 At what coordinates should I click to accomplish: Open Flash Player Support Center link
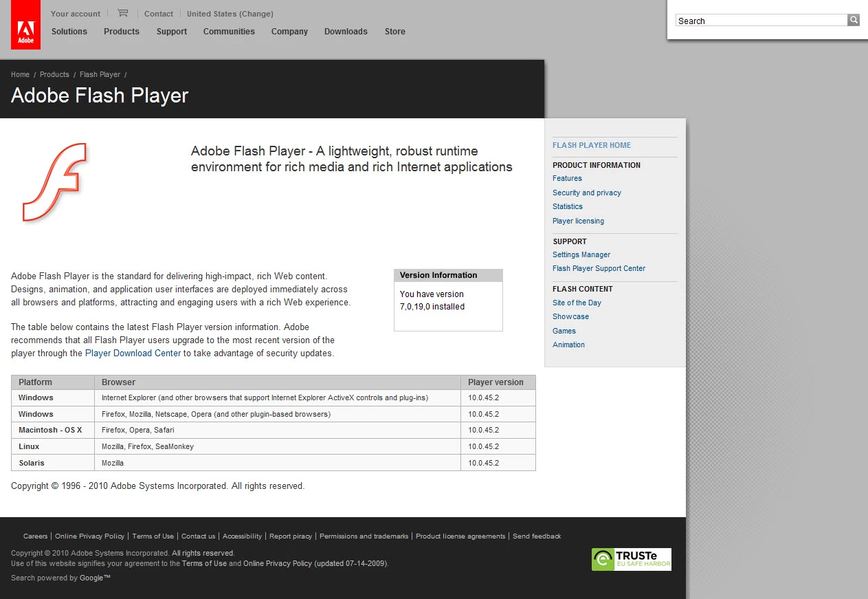point(599,268)
